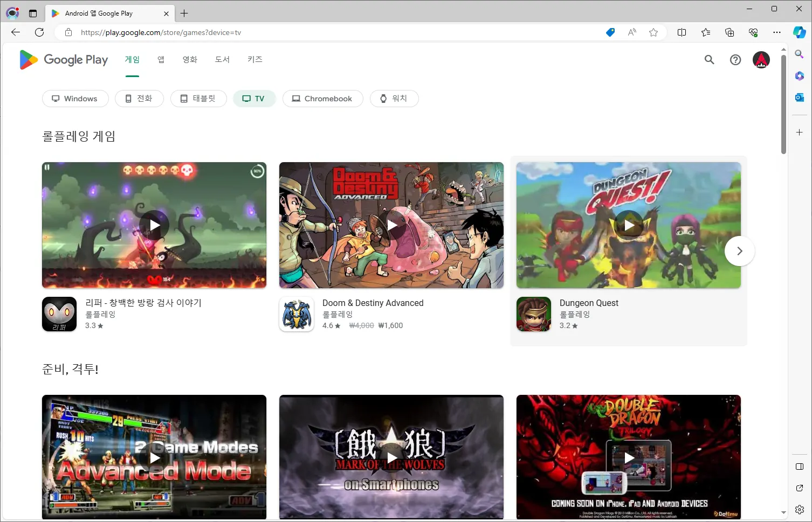Screen dimensions: 812x522
Task: Open the Dungeon Quest title link
Action: pyautogui.click(x=589, y=303)
